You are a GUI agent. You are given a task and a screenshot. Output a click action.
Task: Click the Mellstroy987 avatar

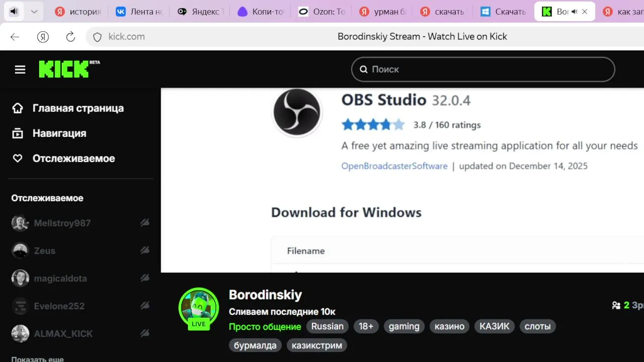point(20,223)
